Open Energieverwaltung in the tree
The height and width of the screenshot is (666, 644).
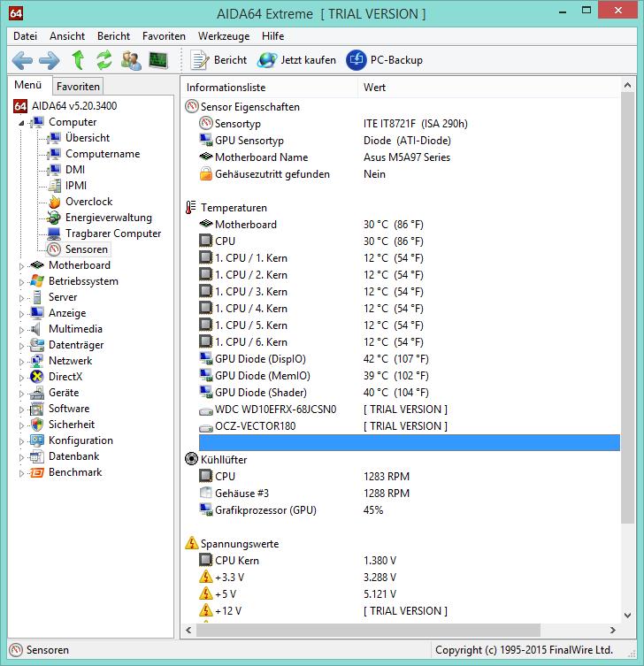(99, 218)
